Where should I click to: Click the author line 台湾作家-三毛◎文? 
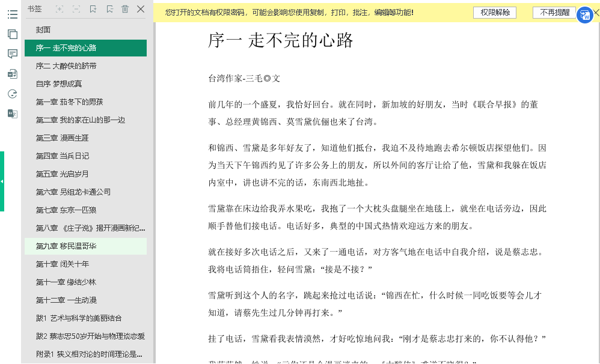pyautogui.click(x=244, y=78)
